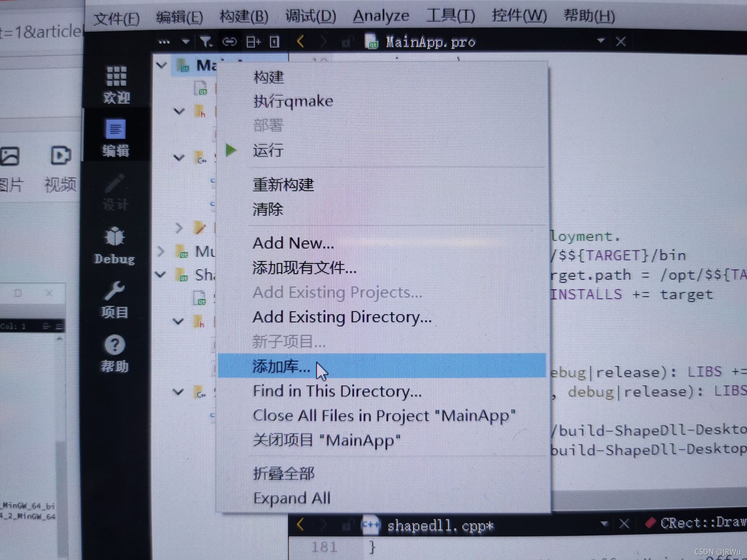This screenshot has width=747, height=560.
Task: Open the 工具(T) menu
Action: [x=451, y=16]
